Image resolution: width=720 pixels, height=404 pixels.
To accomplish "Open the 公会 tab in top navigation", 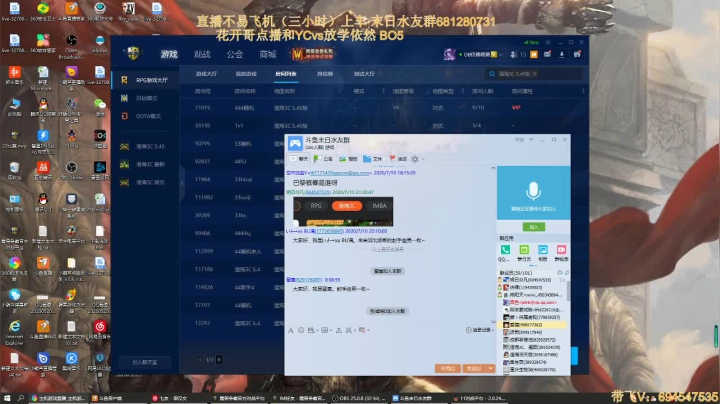I will pos(235,54).
